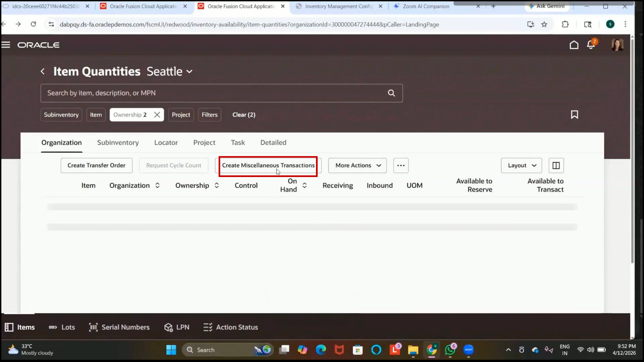Click Create Miscellaneous Transactions button

(x=268, y=166)
